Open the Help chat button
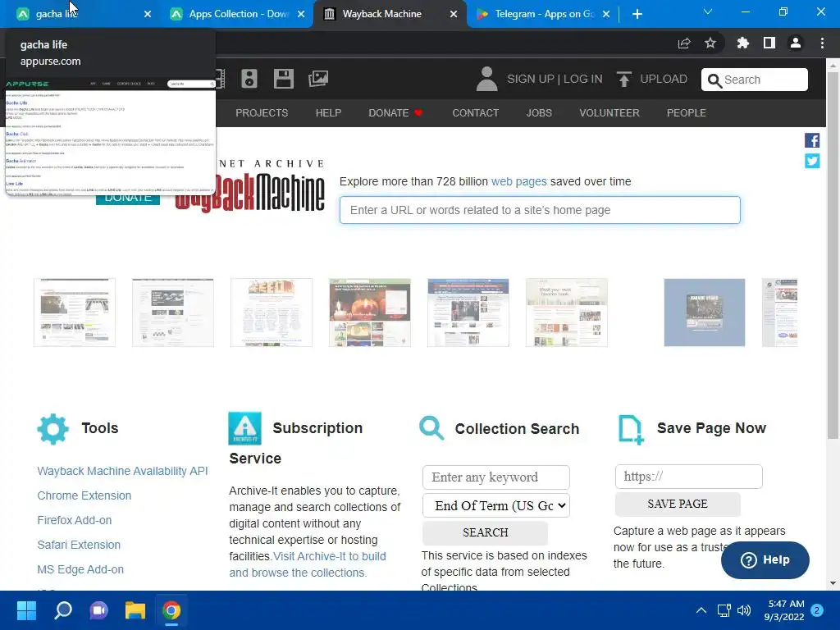 (x=765, y=559)
